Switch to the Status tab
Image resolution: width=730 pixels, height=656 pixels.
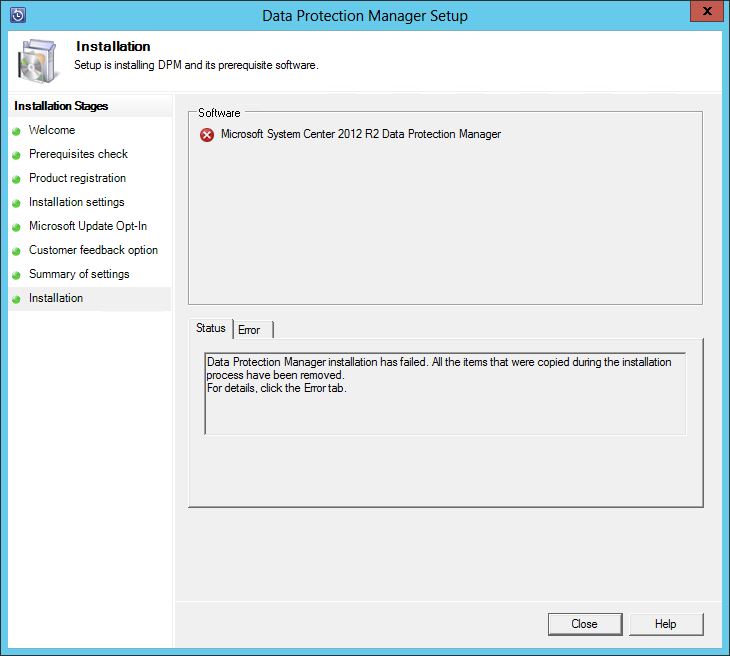(x=210, y=328)
